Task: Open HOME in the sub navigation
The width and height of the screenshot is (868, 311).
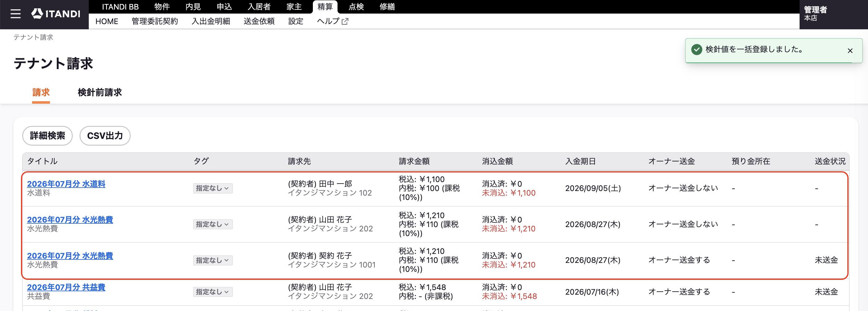Action: click(106, 21)
